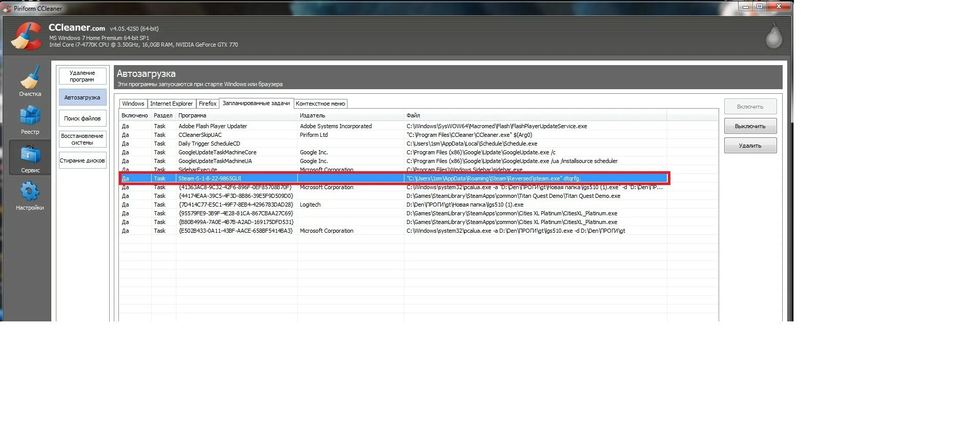Select the {7D414C77-E5C1-49F7...} Logitech row

393,205
